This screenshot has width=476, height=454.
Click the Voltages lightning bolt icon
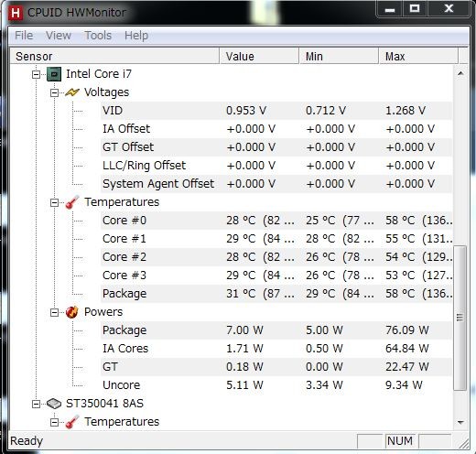[x=72, y=92]
